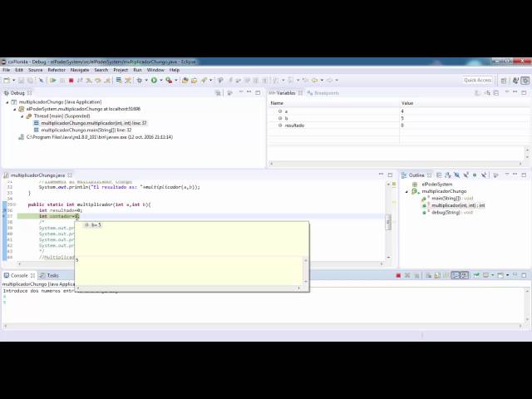Click the Java perspective button at top right
532x399 pixels.
click(x=515, y=81)
